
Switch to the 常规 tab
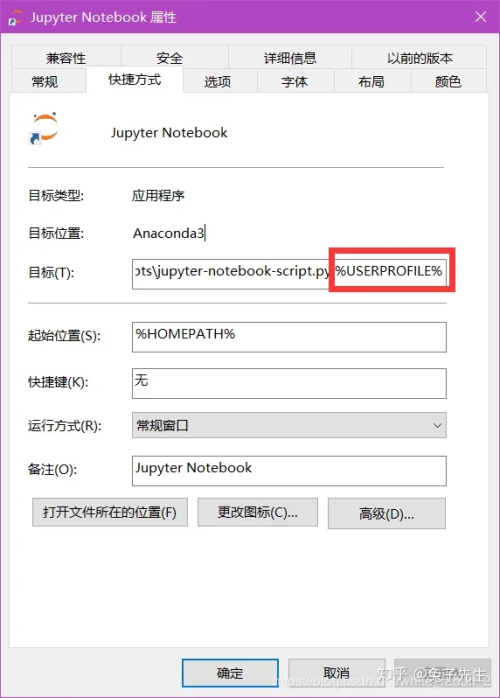[x=45, y=81]
